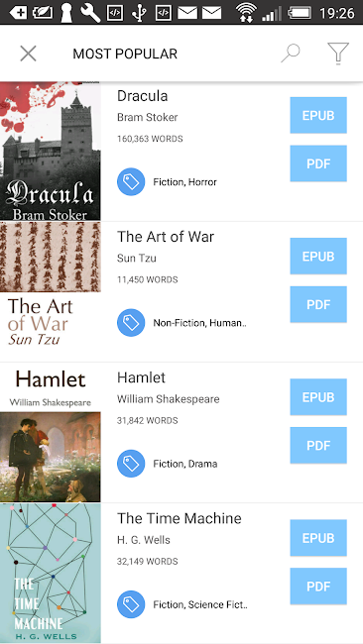
Task: Download Hamlet in PDF format
Action: tap(318, 445)
